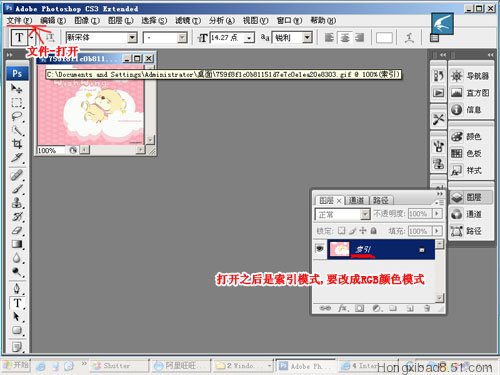Image resolution: width=500 pixels, height=375 pixels.
Task: Switch to the 通道 tab
Action: [x=356, y=200]
